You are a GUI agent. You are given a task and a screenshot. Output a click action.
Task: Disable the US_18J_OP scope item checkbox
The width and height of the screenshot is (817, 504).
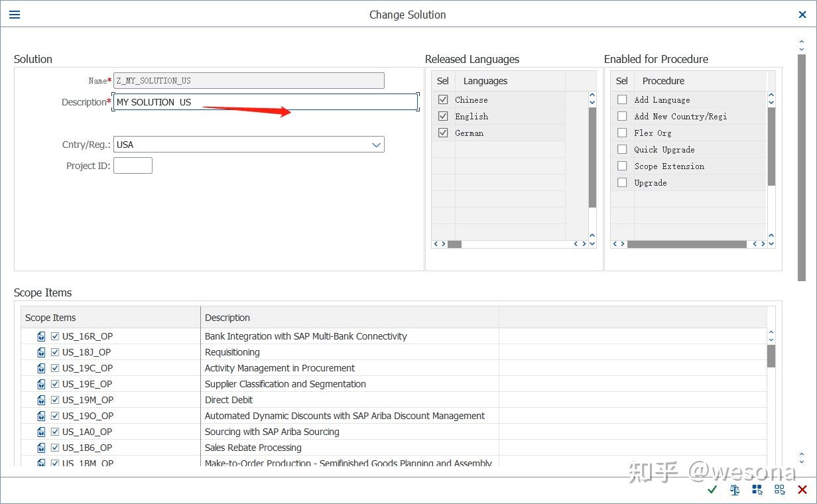click(x=54, y=352)
